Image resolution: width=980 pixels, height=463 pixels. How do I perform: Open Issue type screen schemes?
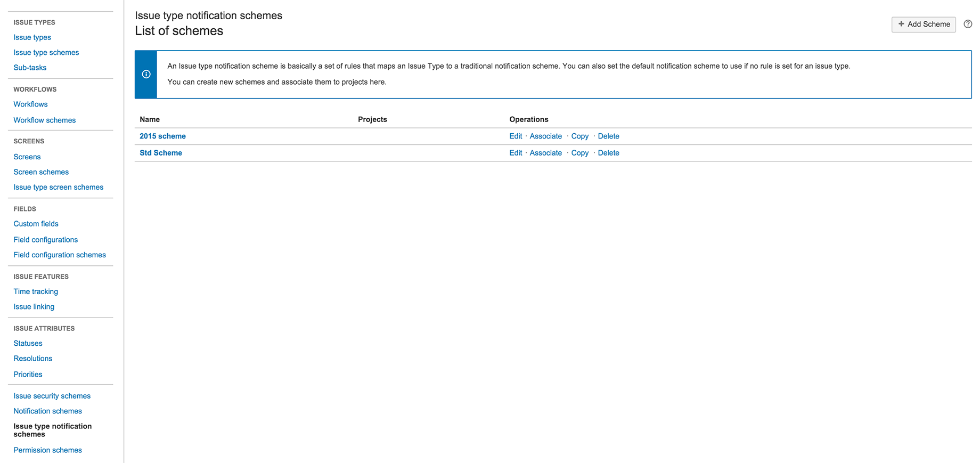pos(58,187)
